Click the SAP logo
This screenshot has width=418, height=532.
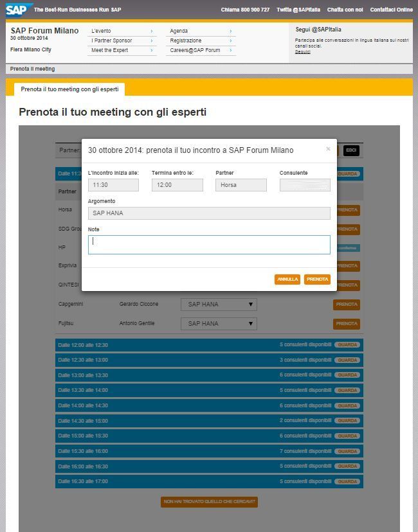click(19, 10)
